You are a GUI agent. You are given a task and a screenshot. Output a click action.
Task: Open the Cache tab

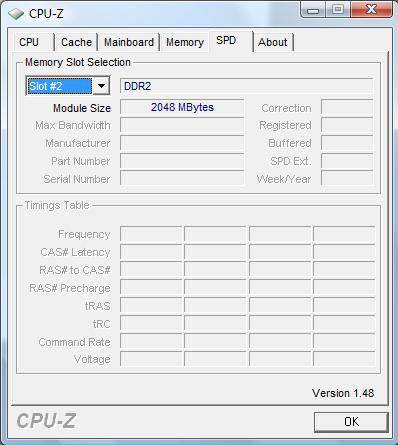(76, 42)
